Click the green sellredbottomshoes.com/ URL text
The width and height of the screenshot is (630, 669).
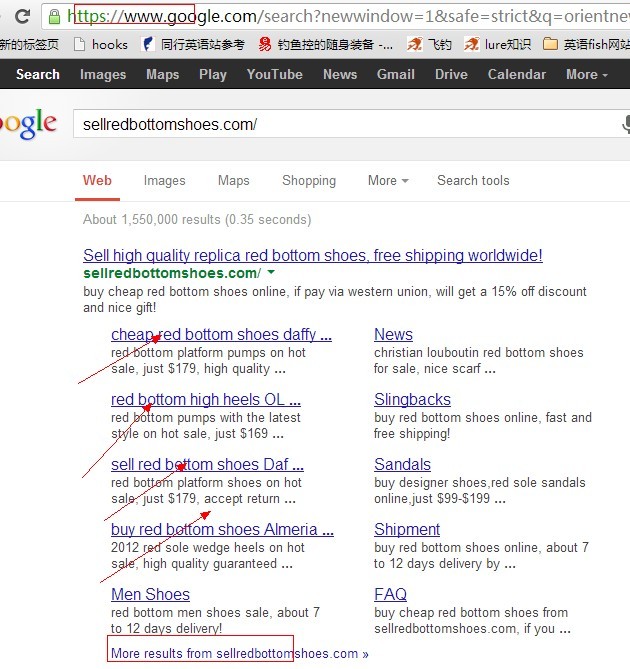tap(172, 273)
